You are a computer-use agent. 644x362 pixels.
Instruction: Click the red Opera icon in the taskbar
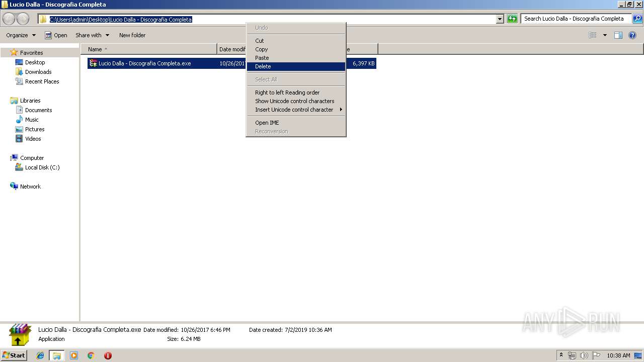point(108,355)
